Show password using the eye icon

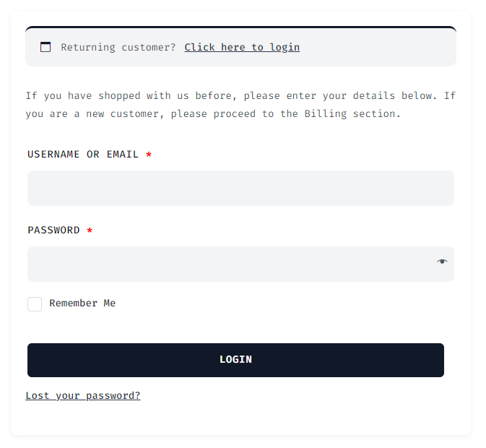[x=442, y=262]
